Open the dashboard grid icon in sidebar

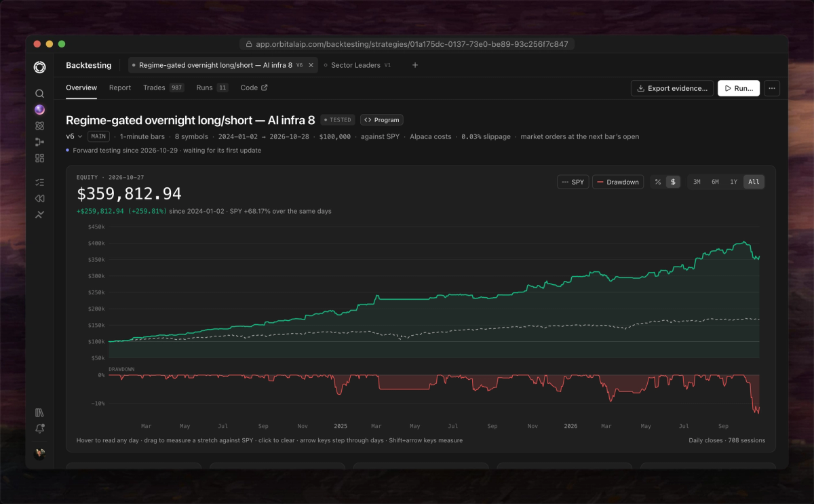[x=39, y=158]
